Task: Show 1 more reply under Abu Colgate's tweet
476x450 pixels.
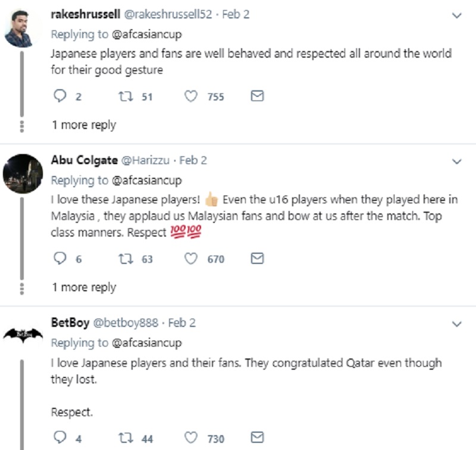Action: point(84,287)
